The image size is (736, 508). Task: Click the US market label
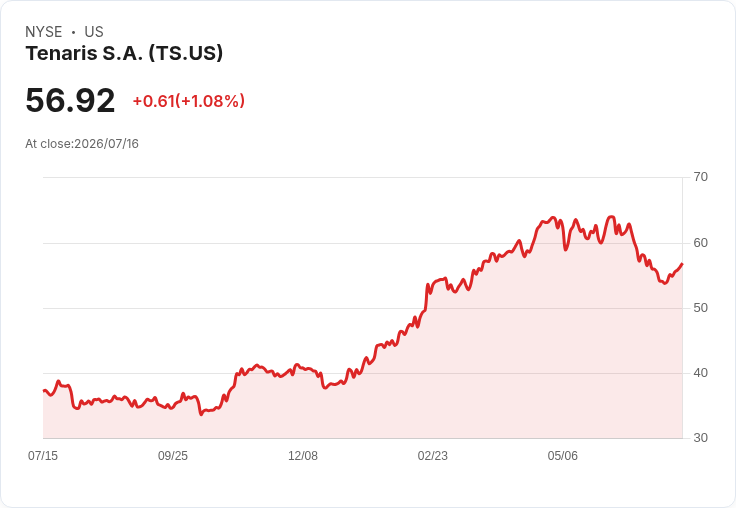94,32
